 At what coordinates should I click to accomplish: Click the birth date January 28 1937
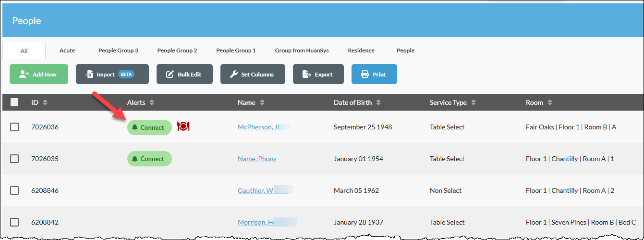point(358,222)
